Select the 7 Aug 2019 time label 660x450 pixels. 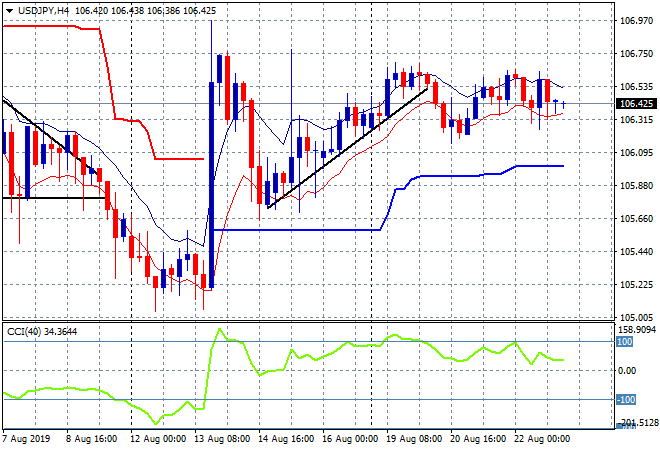pyautogui.click(x=27, y=439)
